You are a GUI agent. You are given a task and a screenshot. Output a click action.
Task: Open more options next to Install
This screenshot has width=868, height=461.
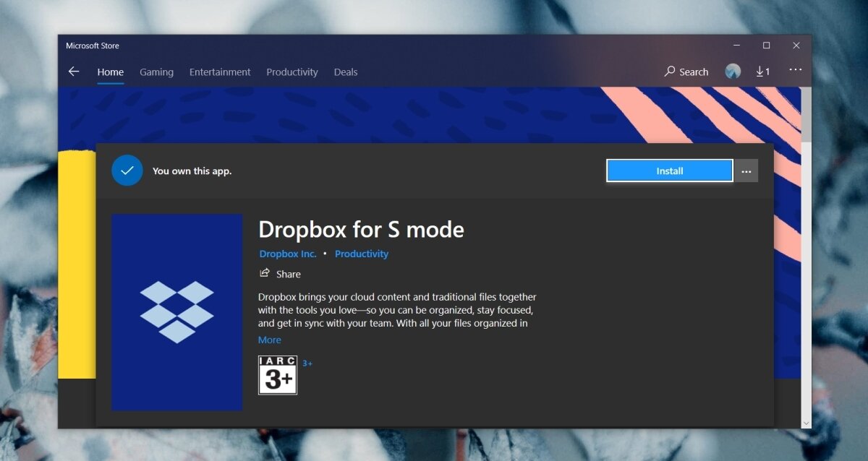tap(746, 171)
